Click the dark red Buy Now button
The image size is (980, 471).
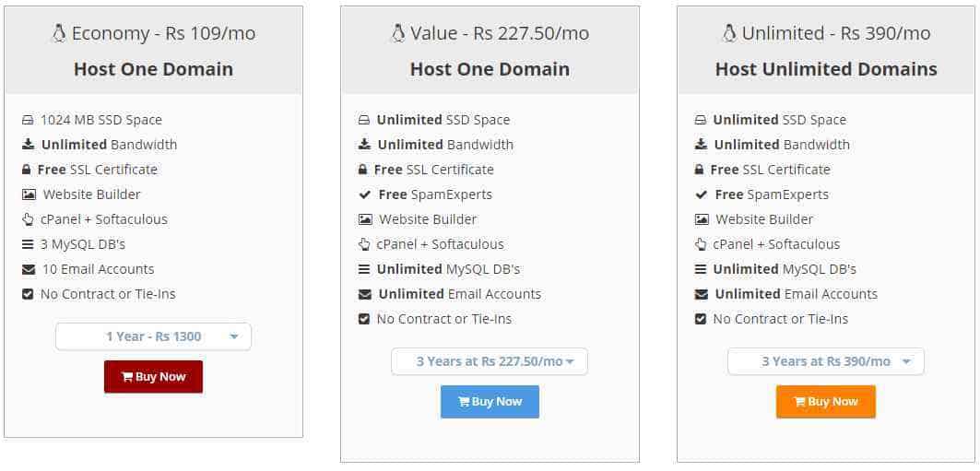point(153,377)
